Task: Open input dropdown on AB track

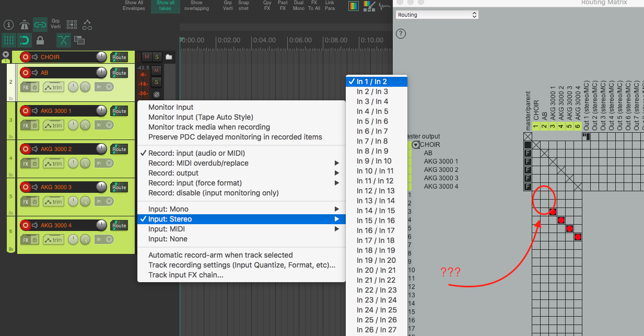Action: 104,87
